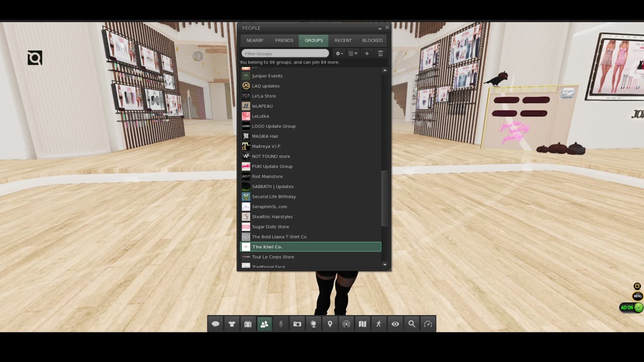This screenshot has height=362, width=644.
Task: Click the Filter Groups search field
Action: tap(285, 53)
